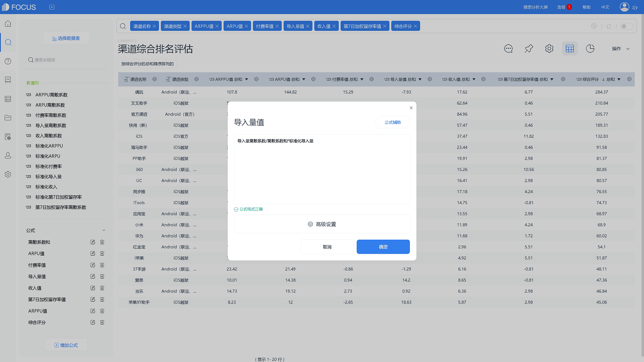644x362 pixels.
Task: Open the home icon in left sidebar
Action: click(8, 24)
